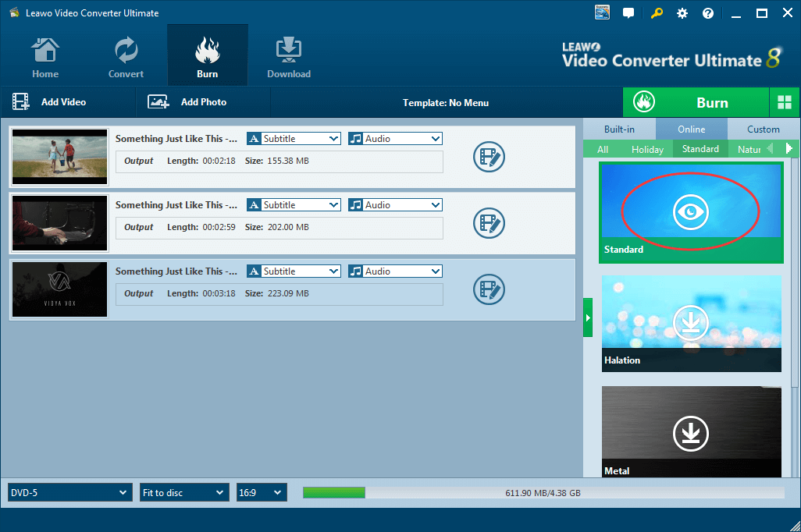Click the template panel vertical scrollbar
This screenshot has width=801, height=532.
point(794,273)
